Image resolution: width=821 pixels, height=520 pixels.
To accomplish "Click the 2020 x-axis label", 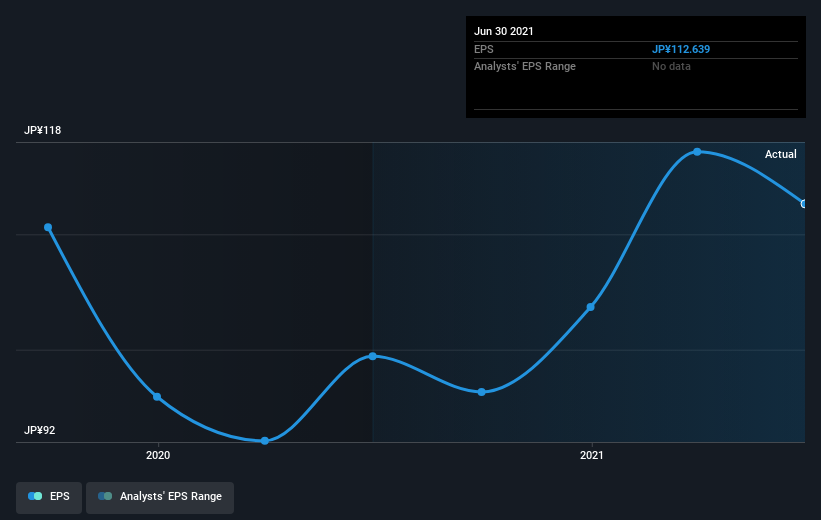I will click(158, 455).
